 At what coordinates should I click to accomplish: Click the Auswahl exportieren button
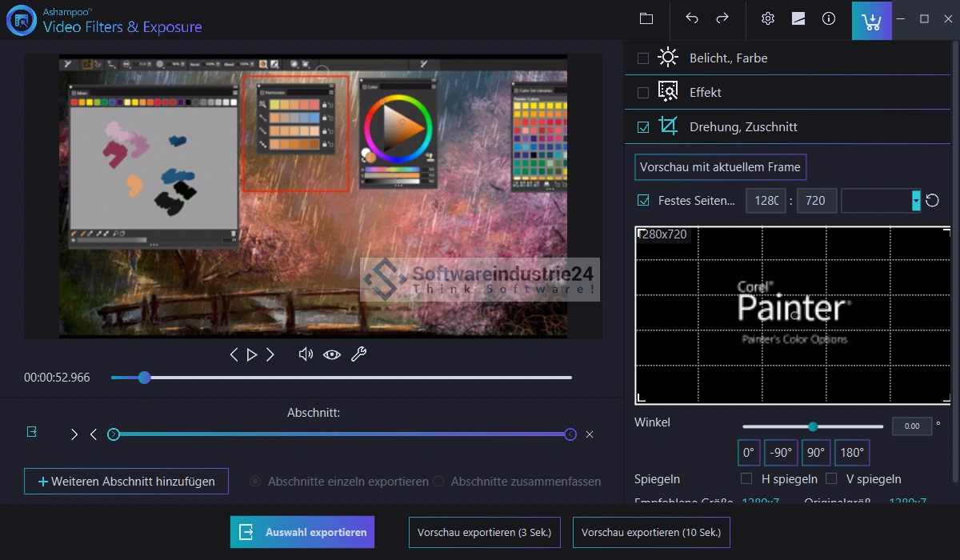302,532
